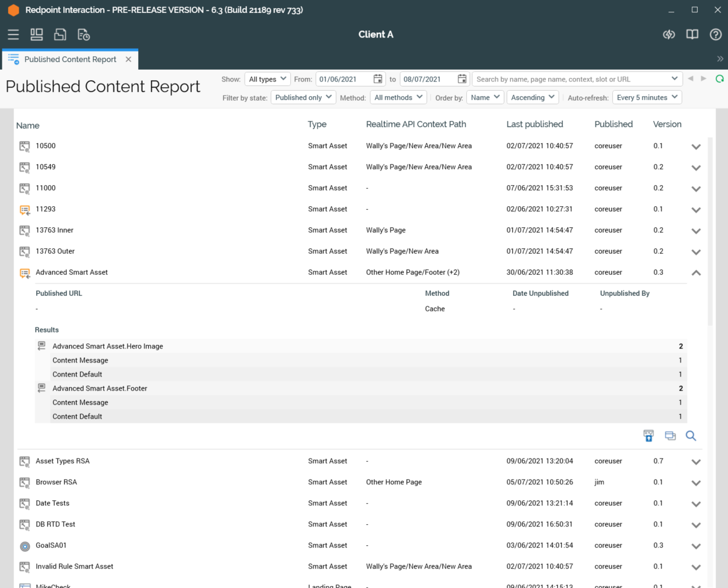Viewport: 728px width, 588px height.
Task: Select the GoalSA01 row
Action: coord(51,545)
